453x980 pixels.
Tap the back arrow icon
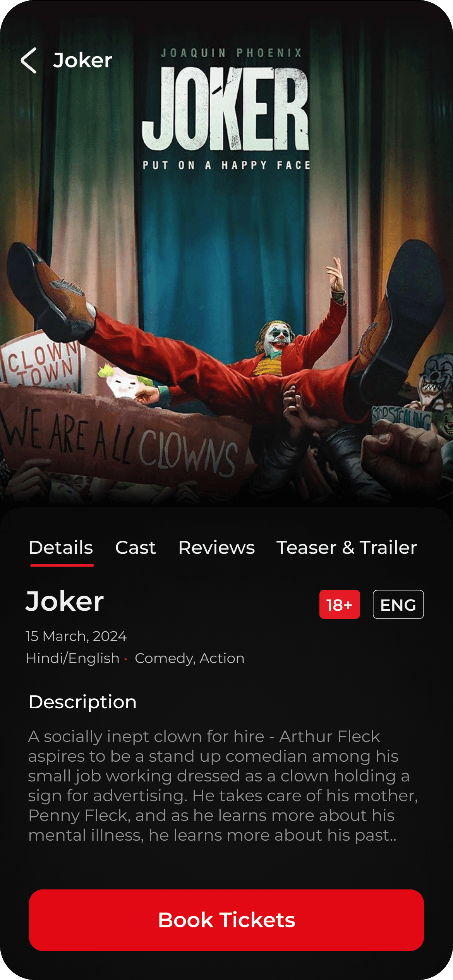29,60
